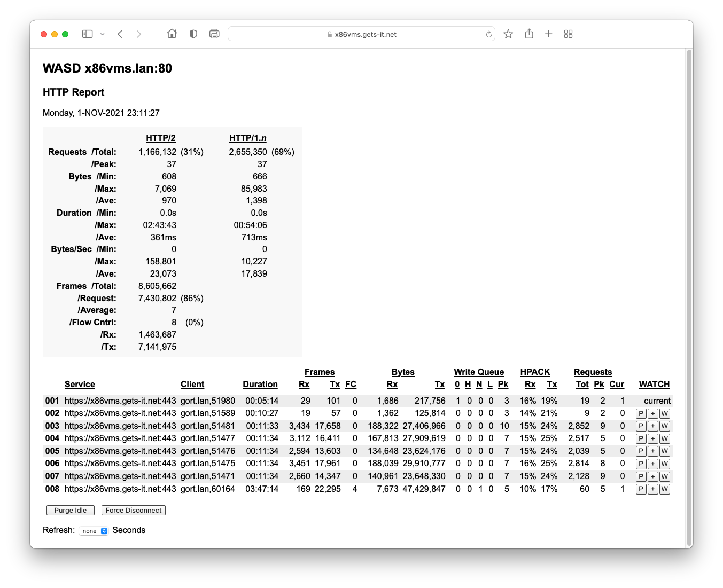Screen dimensions: 723x588
Task: Click the x86vms.gets-it.net address bar
Action: point(361,34)
